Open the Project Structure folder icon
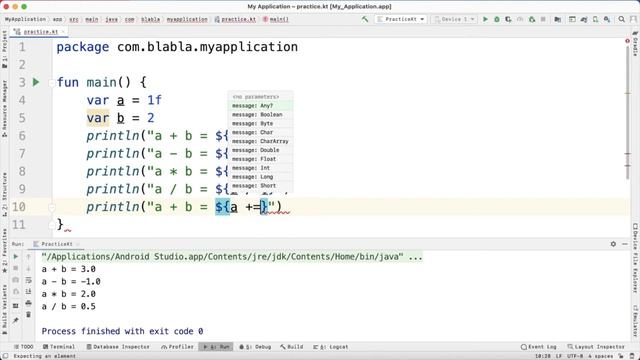Screen dimensions: 640x360 pos(558,19)
